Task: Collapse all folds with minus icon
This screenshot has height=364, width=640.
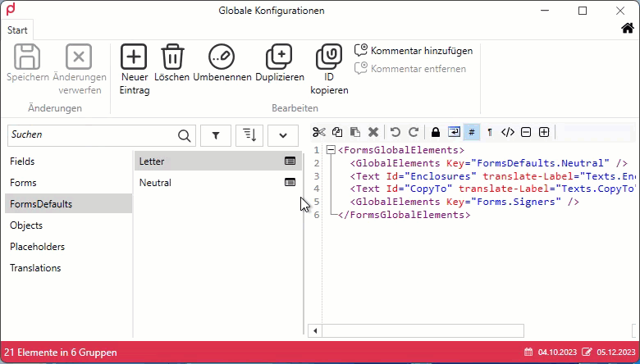Action: tap(526, 132)
